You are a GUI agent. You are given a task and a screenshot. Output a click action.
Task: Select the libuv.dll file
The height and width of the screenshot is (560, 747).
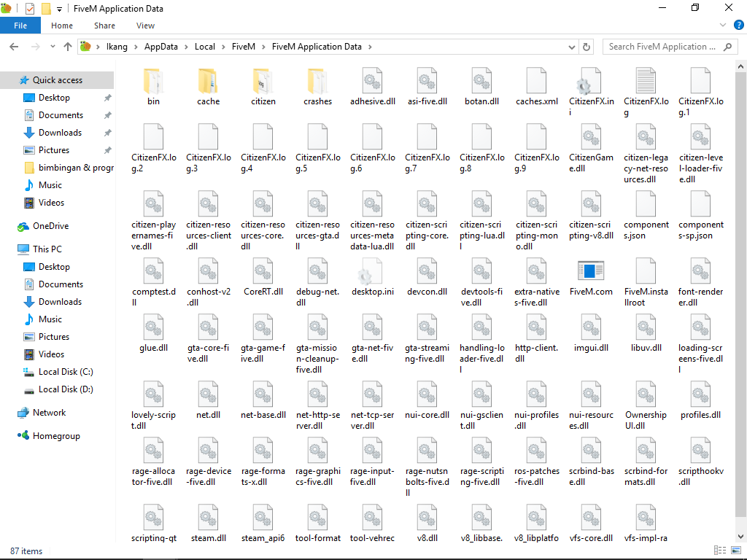tap(646, 333)
